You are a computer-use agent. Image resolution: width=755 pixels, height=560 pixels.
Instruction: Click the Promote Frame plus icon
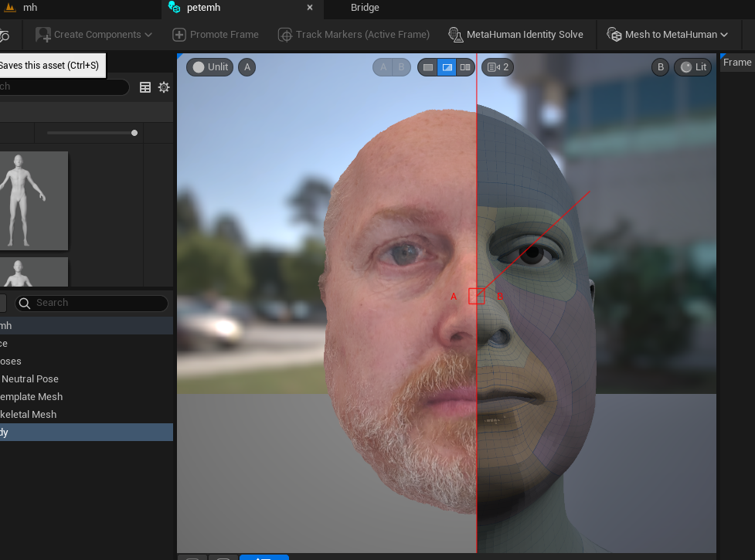pyautogui.click(x=179, y=35)
